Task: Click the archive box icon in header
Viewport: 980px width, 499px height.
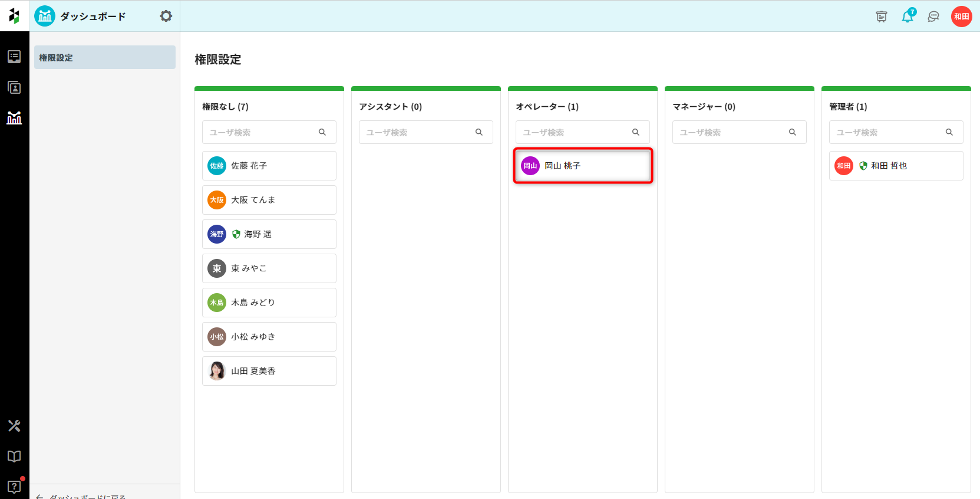Action: pyautogui.click(x=882, y=17)
